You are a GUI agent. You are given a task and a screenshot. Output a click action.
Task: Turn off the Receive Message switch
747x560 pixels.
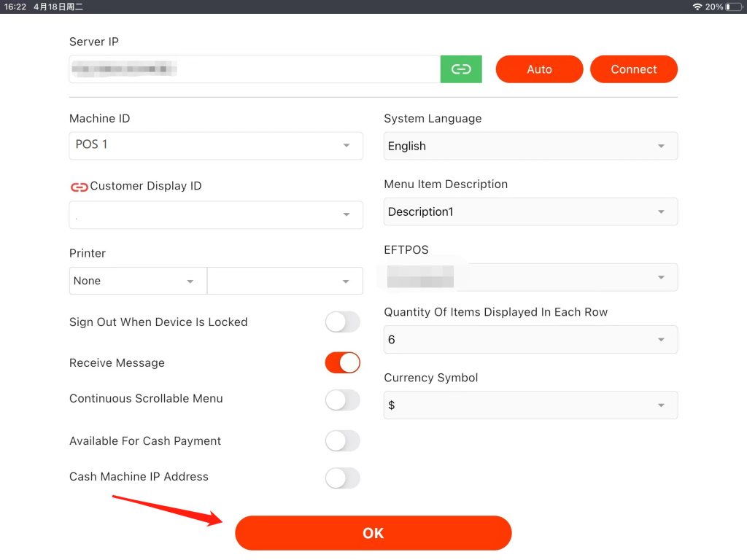(x=342, y=363)
